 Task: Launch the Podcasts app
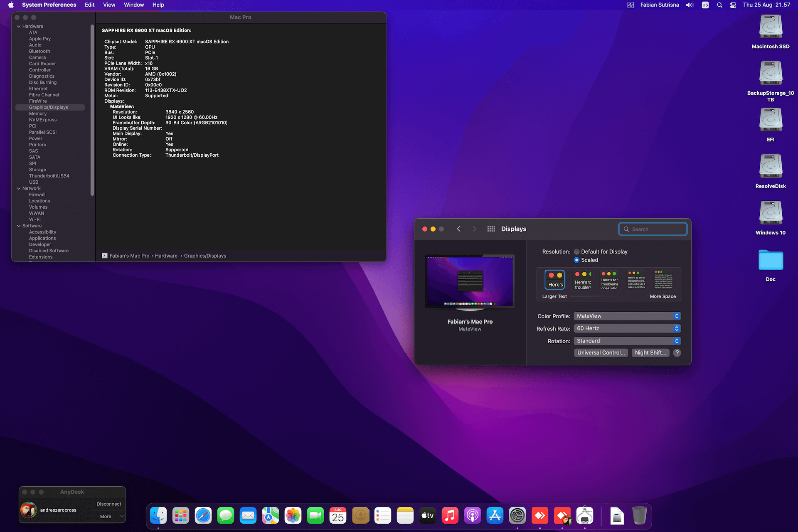473,515
